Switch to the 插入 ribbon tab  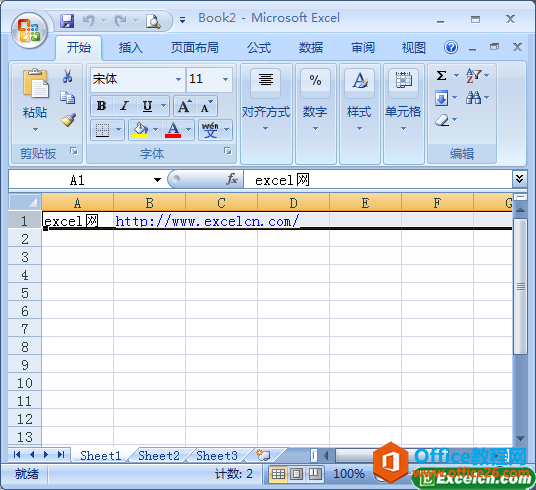pos(131,48)
